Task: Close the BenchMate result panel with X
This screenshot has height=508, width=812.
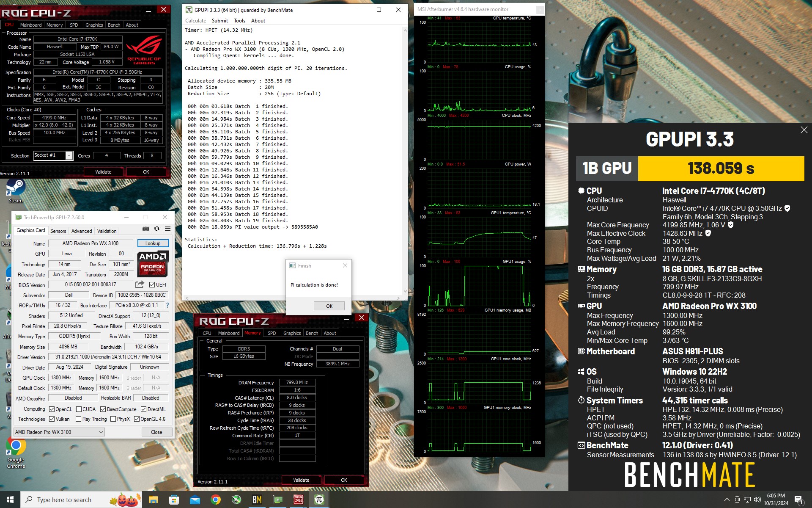Action: 804,130
